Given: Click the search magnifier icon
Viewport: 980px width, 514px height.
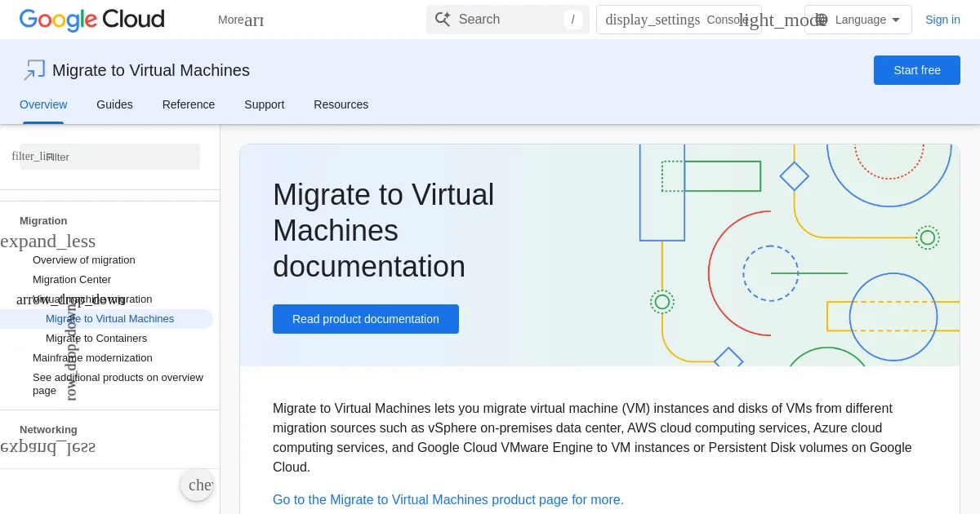Looking at the screenshot, I should (x=443, y=19).
